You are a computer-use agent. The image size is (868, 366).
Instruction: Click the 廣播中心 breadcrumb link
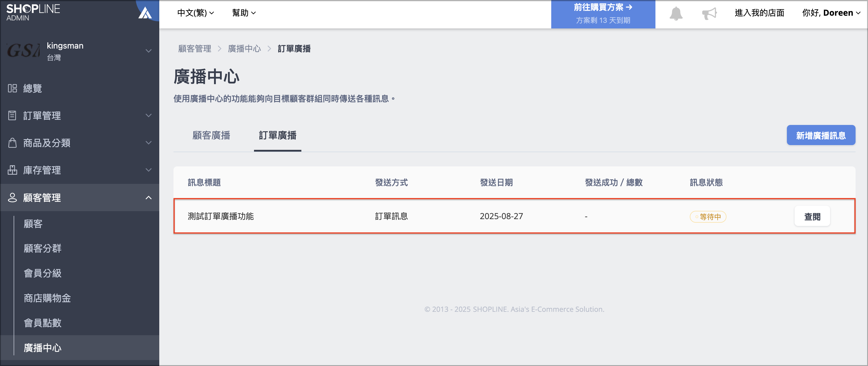[x=244, y=49]
